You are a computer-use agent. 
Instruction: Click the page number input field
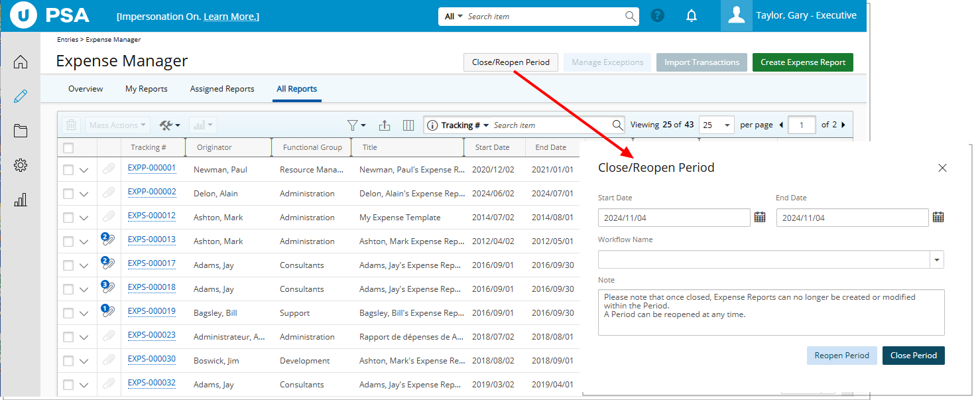coord(802,125)
